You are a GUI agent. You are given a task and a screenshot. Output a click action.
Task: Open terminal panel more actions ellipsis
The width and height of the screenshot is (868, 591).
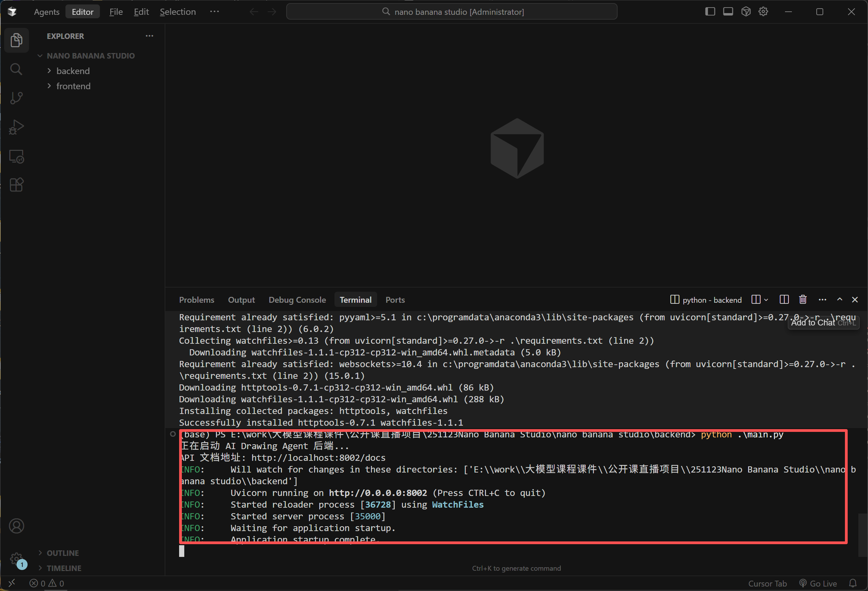tap(822, 299)
